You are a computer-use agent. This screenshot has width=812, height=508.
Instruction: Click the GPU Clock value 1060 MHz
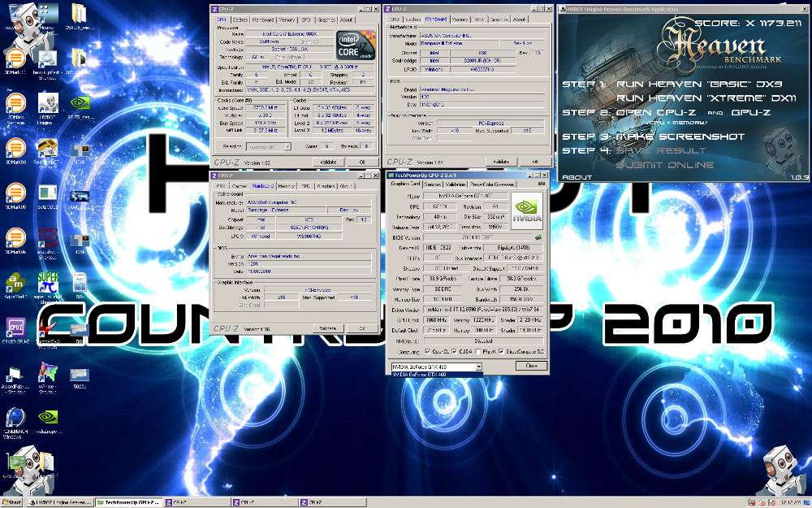[x=438, y=319]
